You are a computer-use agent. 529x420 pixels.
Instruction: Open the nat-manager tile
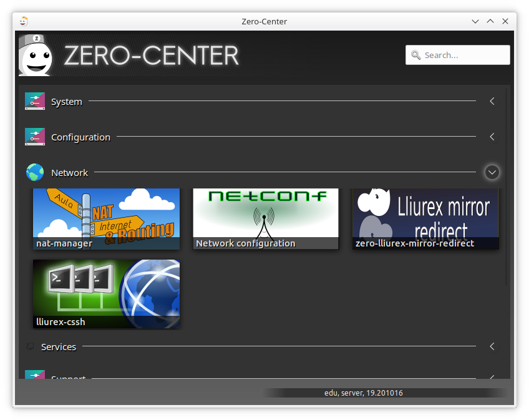click(106, 219)
